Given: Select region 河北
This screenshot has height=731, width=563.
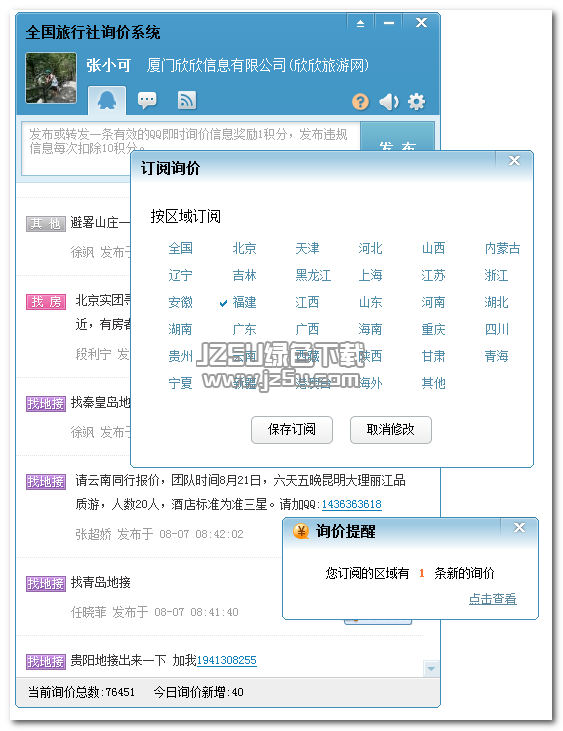Looking at the screenshot, I should tap(371, 248).
